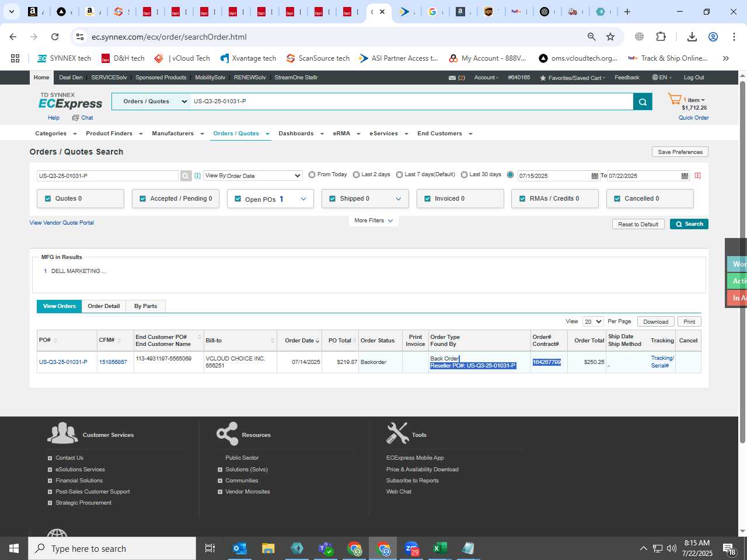Open Outlook from the taskbar
This screenshot has width=747, height=560.
240,548
